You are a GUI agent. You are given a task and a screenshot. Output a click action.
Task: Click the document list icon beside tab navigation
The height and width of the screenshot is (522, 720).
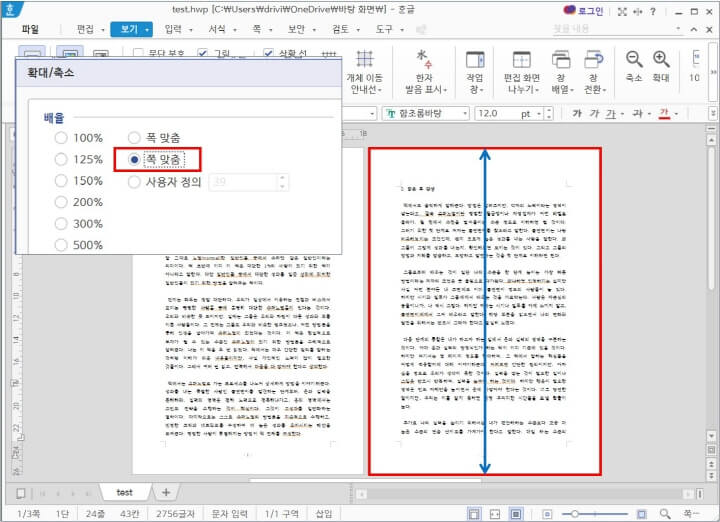(x=21, y=494)
